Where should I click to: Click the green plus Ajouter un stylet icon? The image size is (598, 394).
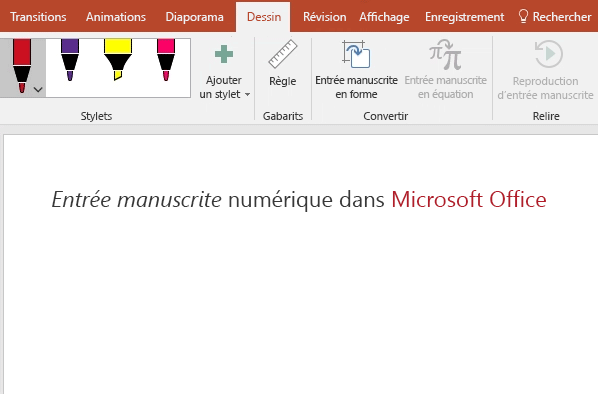pyautogui.click(x=224, y=54)
